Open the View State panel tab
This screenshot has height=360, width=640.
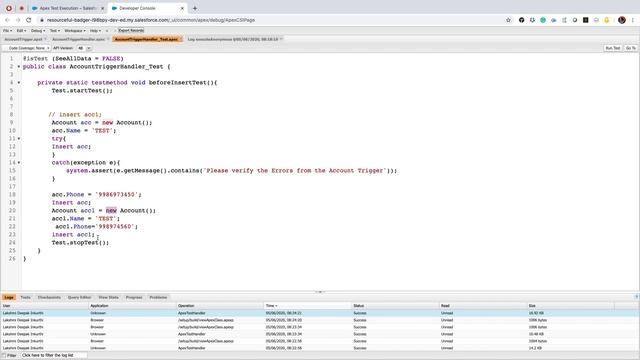[x=108, y=297]
